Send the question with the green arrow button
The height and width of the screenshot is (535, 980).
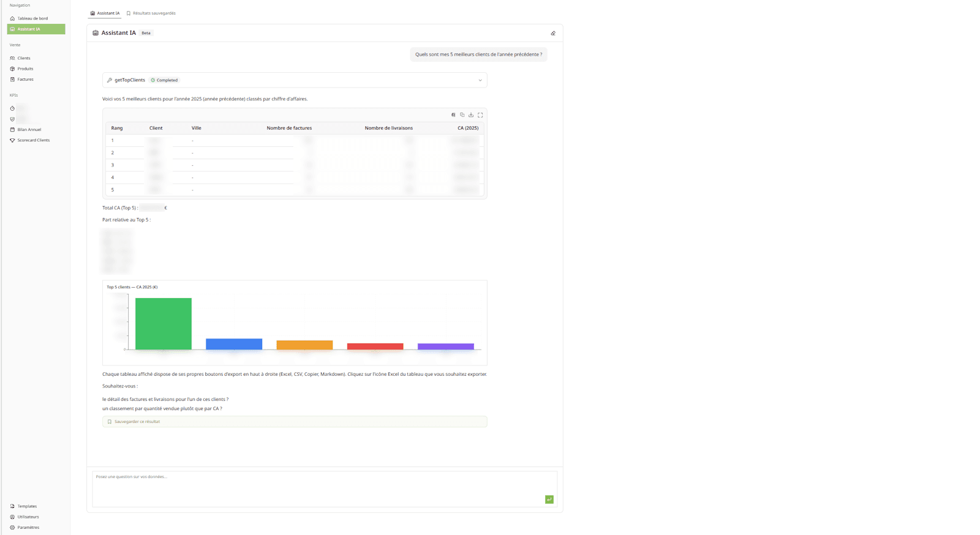(x=549, y=499)
